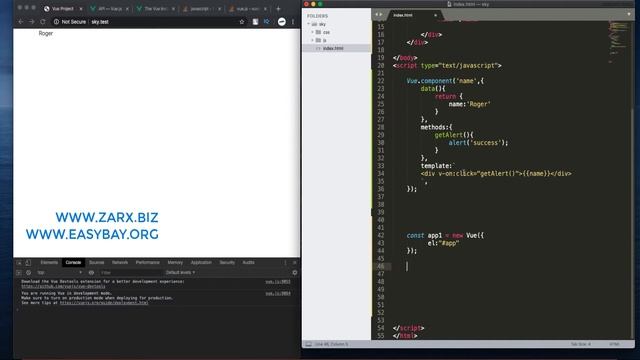Viewport: 640px width, 360px height.
Task: Open DevTools more options menu
Action: (285, 262)
